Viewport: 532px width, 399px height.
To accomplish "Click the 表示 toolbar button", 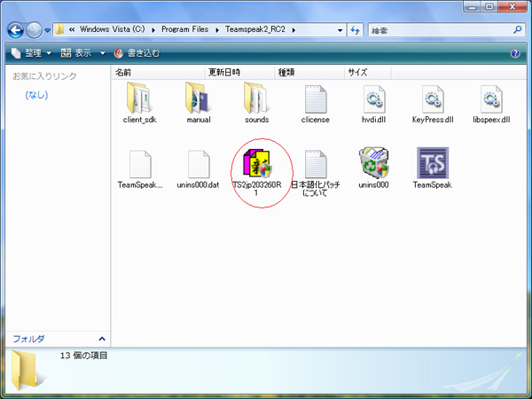I will coord(76,53).
